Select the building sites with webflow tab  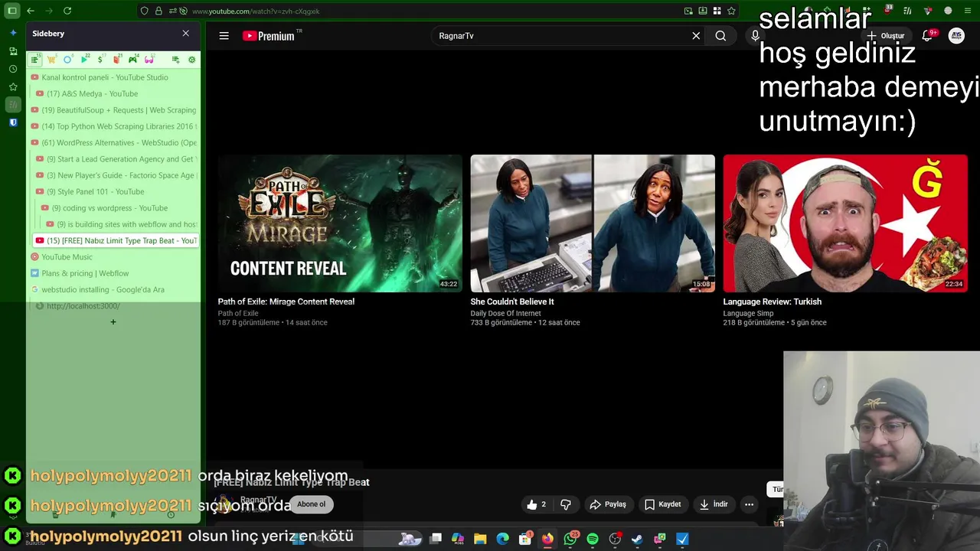pyautogui.click(x=121, y=224)
